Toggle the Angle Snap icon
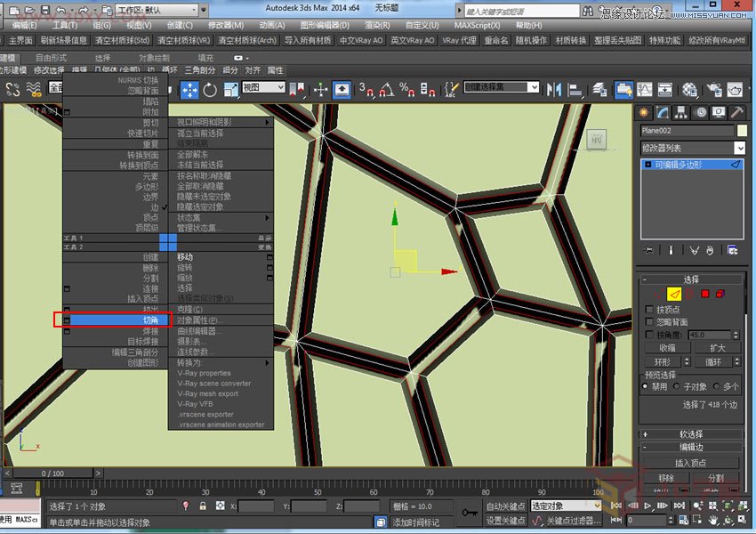This screenshot has width=756, height=534. tap(387, 90)
